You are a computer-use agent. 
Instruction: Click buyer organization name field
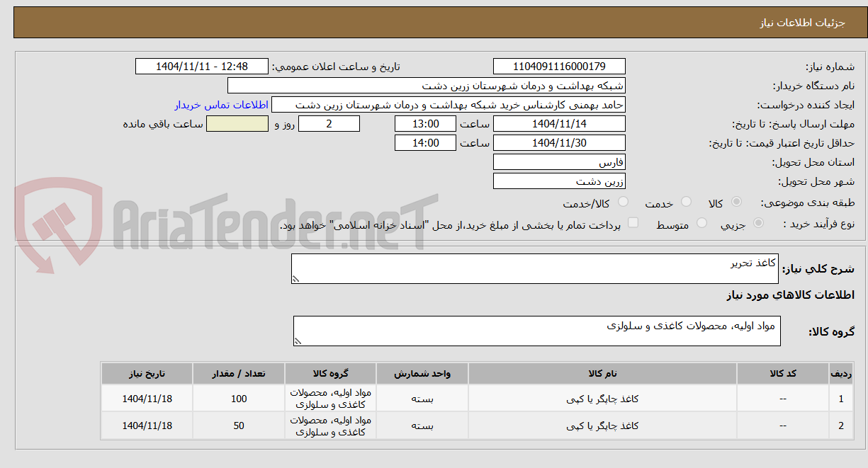(427, 86)
